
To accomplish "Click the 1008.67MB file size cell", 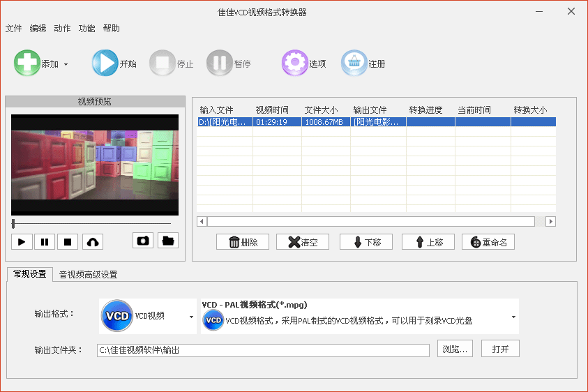I will tap(326, 122).
